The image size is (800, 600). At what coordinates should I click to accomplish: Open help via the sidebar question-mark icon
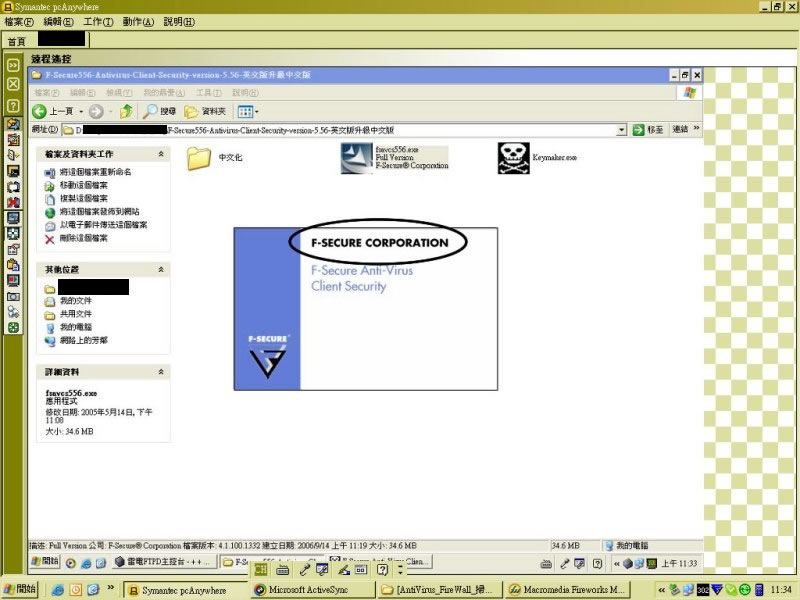pos(13,106)
